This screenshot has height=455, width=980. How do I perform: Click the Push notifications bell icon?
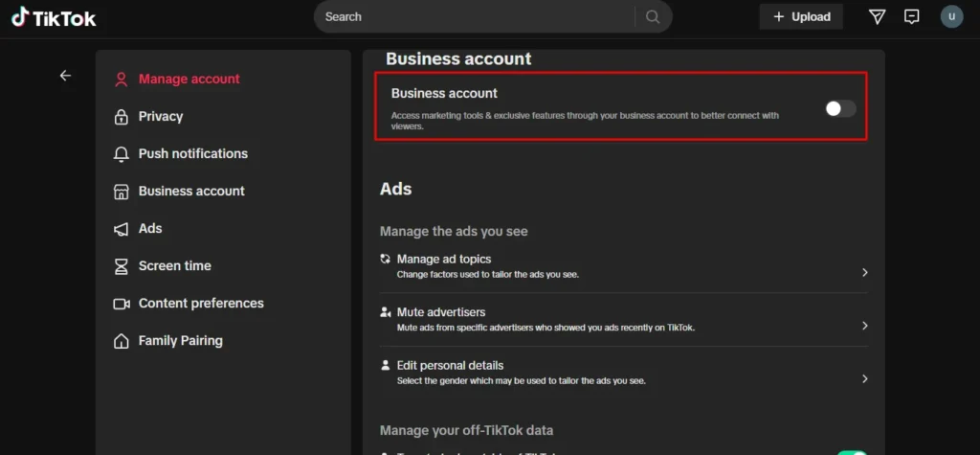(122, 154)
